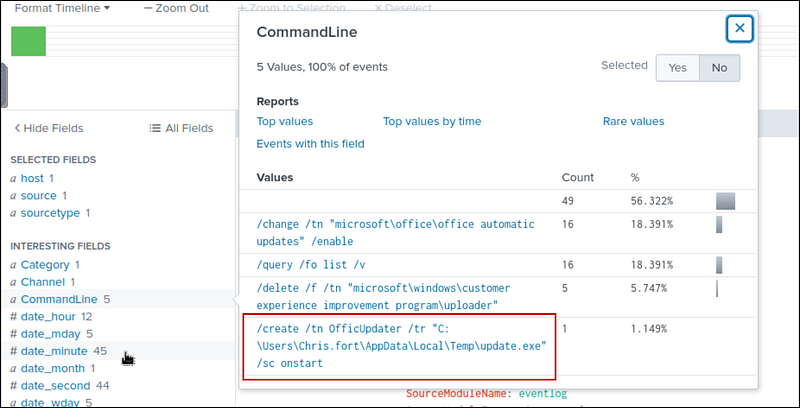Set Selected to No
Screen dimensions: 800x408
(x=718, y=67)
